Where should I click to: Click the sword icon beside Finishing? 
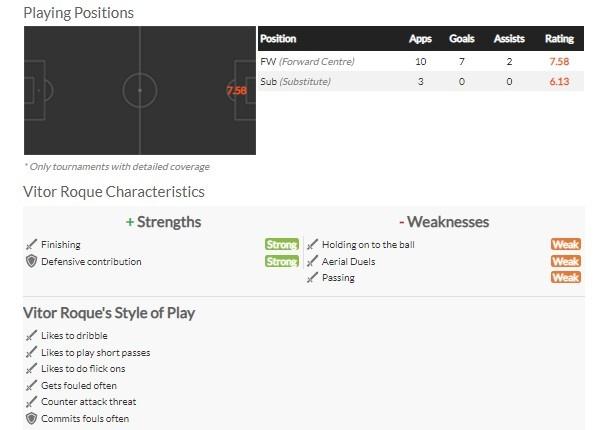tap(31, 244)
